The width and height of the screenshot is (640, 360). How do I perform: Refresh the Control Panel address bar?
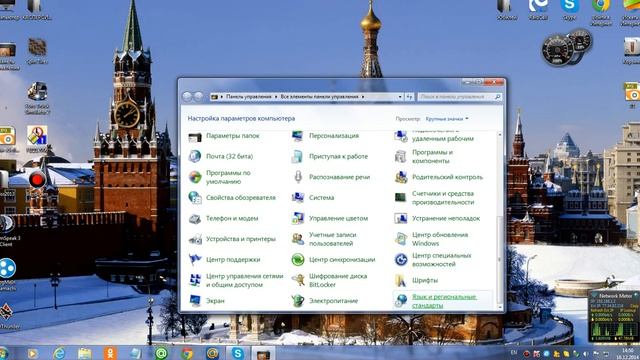409,97
